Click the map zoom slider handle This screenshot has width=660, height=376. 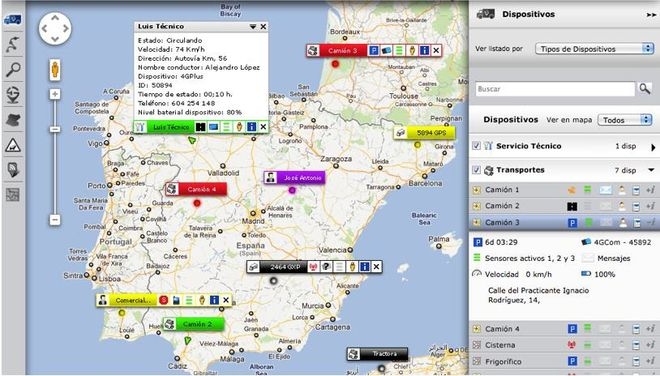click(x=55, y=129)
